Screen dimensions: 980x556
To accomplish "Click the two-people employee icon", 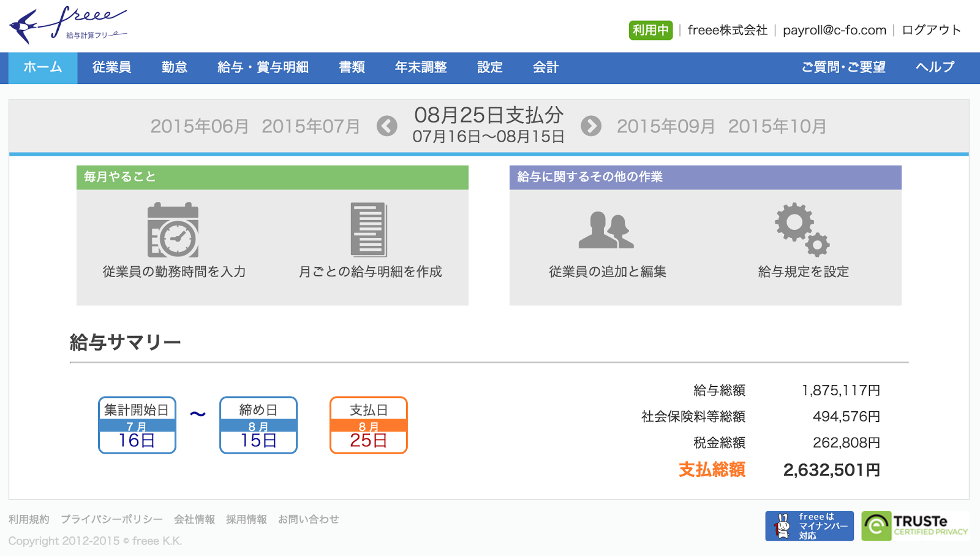I will pyautogui.click(x=606, y=230).
